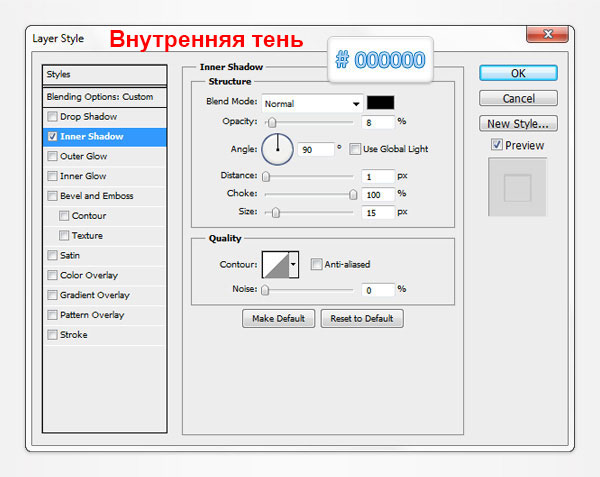Check the Gradient Overlay checkbox
Viewport: 600px width, 477px height.
(52, 295)
